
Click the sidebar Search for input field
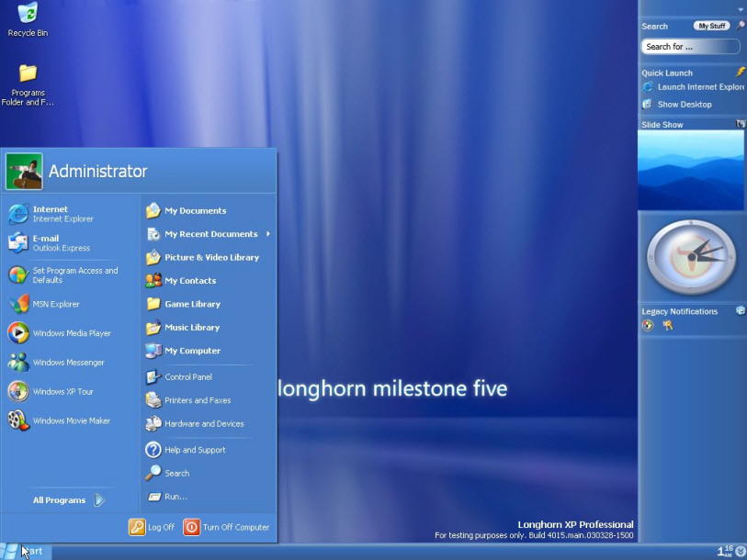690,47
